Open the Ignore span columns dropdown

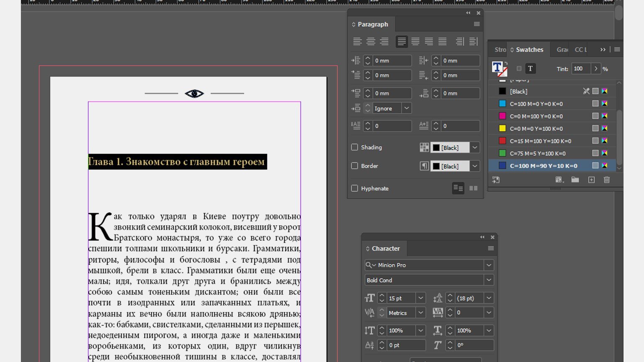[x=406, y=108]
